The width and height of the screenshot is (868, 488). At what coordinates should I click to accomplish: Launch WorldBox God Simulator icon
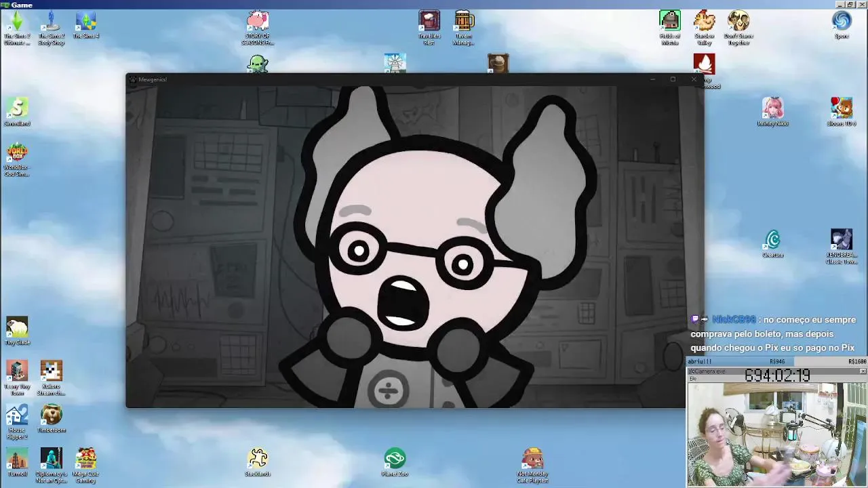17,160
